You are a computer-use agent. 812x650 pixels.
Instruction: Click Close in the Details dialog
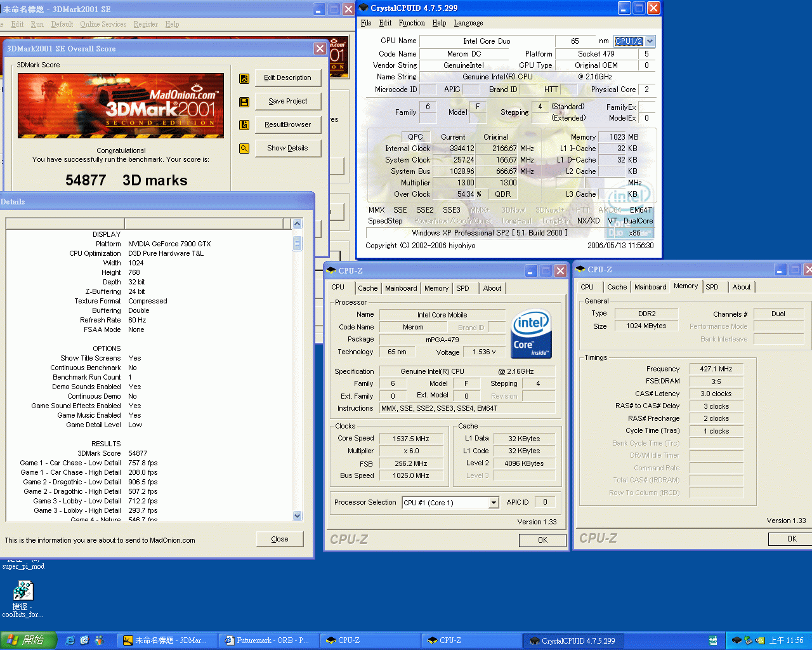280,540
